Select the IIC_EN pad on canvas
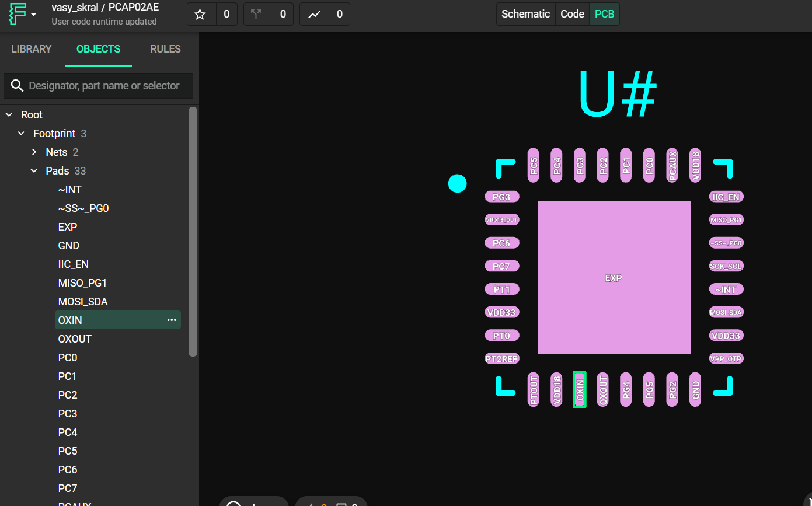812x506 pixels. 726,197
